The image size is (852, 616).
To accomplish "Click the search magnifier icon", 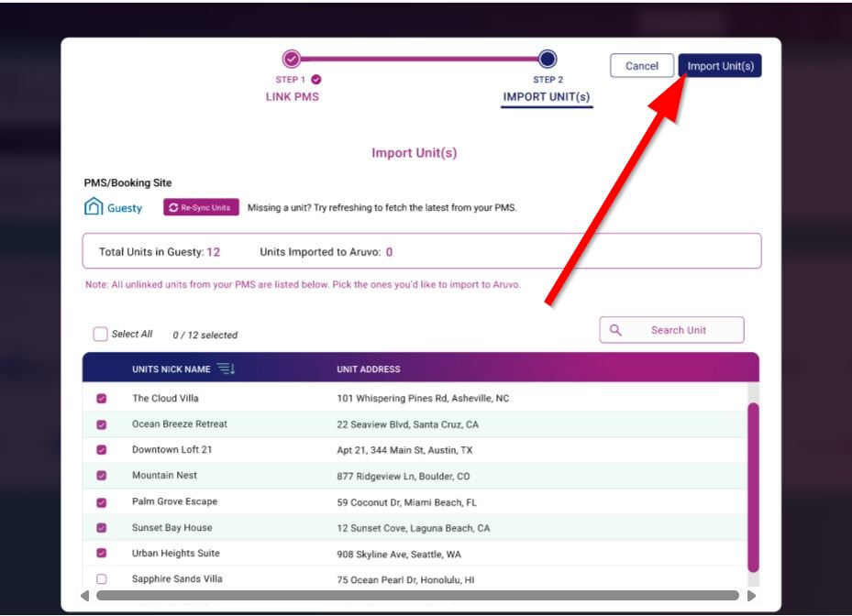I will [x=615, y=330].
